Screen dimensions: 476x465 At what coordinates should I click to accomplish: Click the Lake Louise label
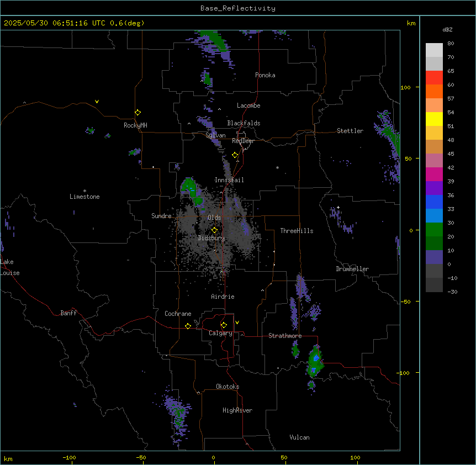pyautogui.click(x=10, y=267)
